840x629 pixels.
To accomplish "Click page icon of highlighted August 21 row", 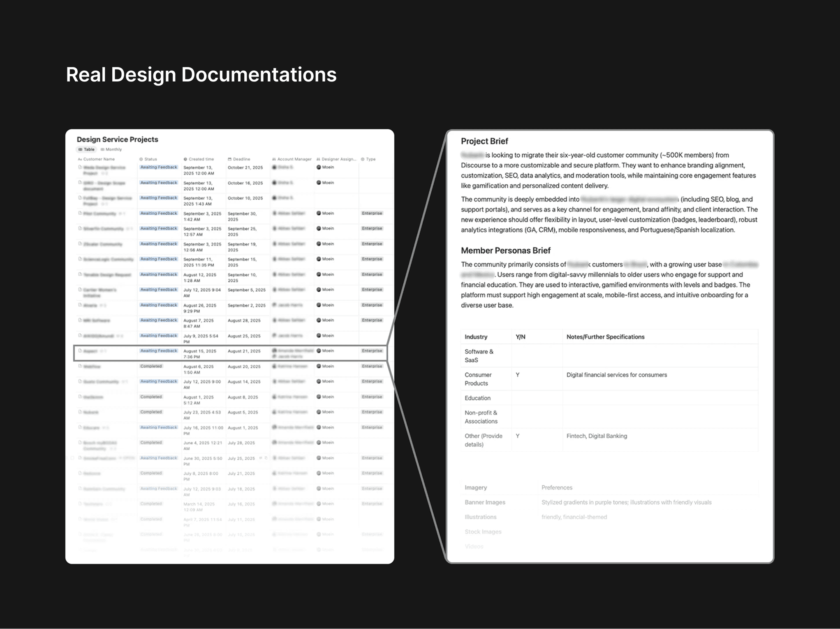I will point(80,351).
